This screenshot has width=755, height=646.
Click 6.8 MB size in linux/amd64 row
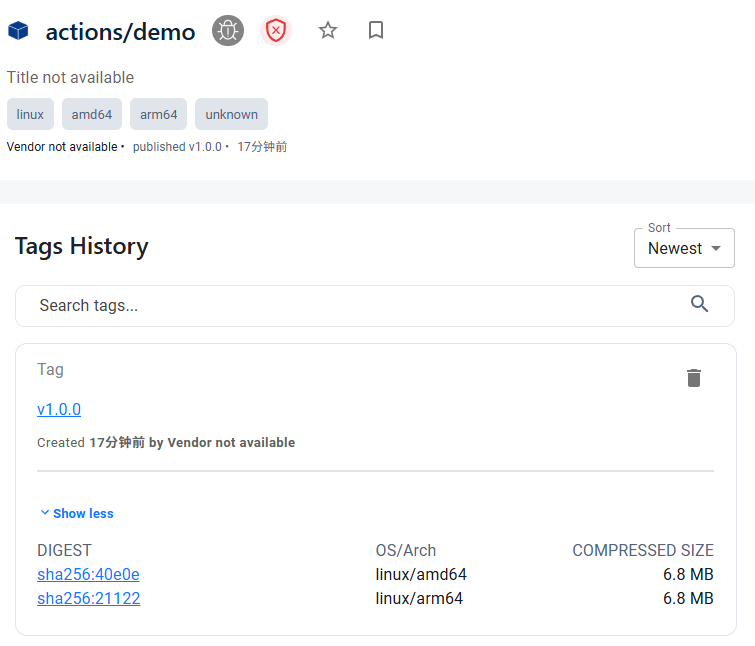688,574
